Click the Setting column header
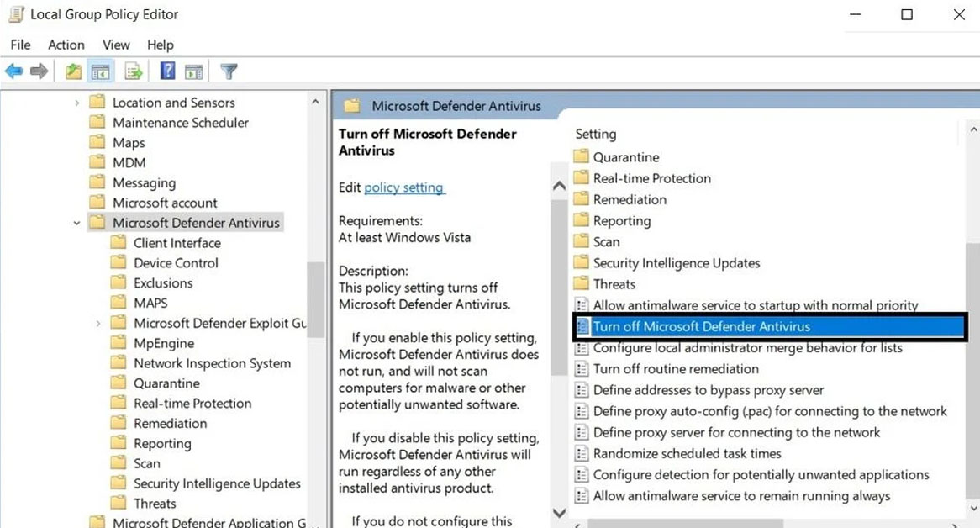The image size is (980, 528). tap(596, 134)
